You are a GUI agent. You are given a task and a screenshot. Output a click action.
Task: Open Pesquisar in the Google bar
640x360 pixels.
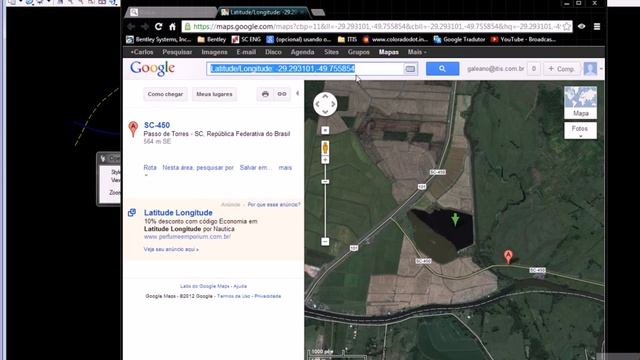177,52
